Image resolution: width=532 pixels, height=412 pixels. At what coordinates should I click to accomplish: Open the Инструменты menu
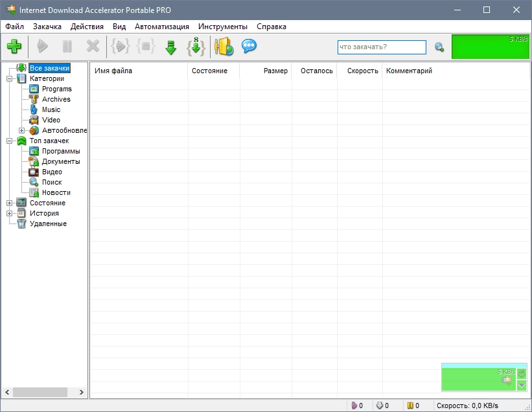(x=222, y=27)
